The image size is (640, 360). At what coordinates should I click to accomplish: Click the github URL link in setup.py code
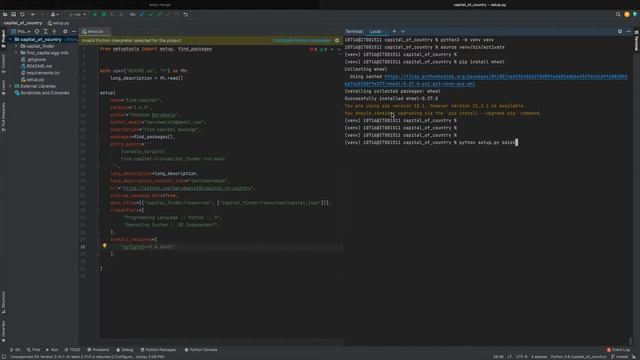(187, 188)
